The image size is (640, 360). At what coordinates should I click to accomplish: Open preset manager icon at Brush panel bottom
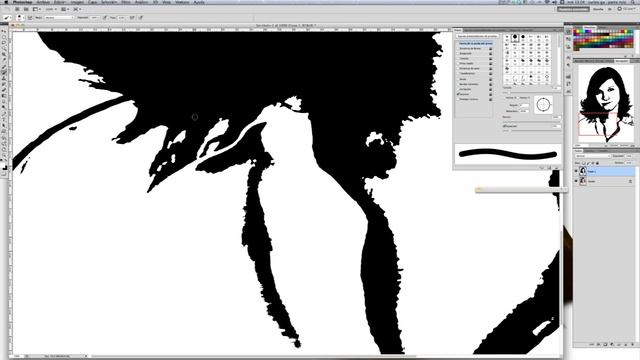pos(549,168)
